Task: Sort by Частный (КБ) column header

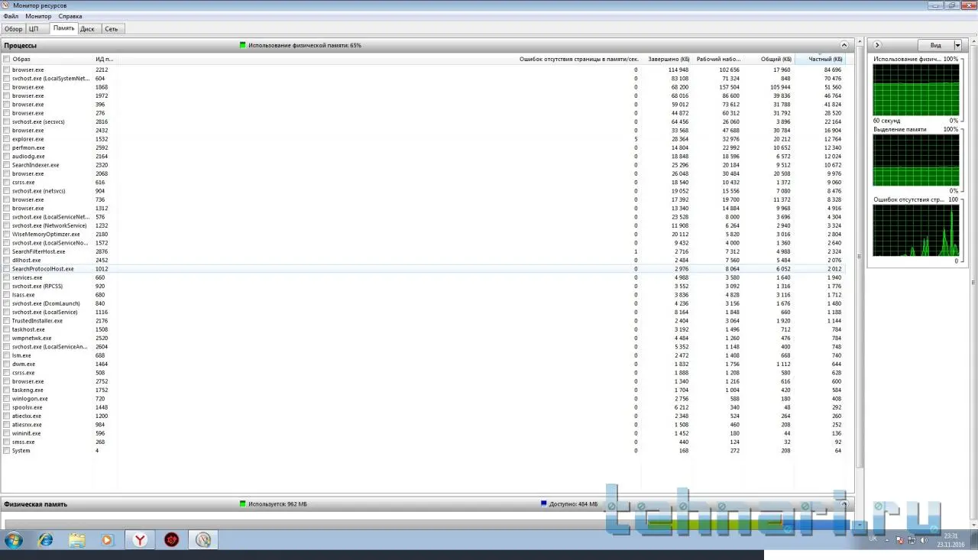Action: (820, 59)
